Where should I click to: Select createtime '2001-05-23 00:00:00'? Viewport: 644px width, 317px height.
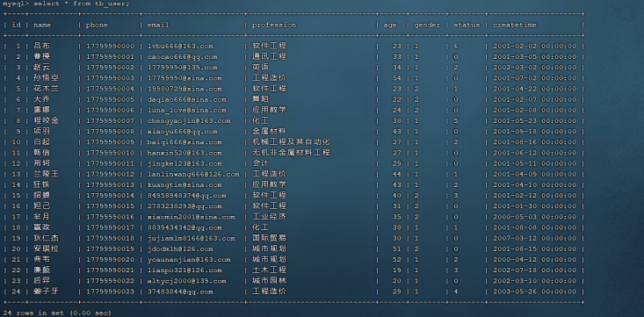click(x=534, y=121)
